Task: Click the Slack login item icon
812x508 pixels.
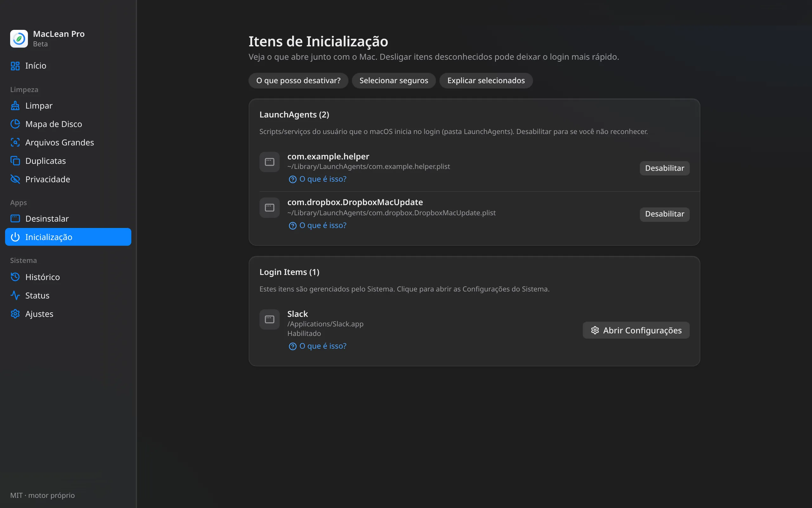Action: tap(269, 319)
